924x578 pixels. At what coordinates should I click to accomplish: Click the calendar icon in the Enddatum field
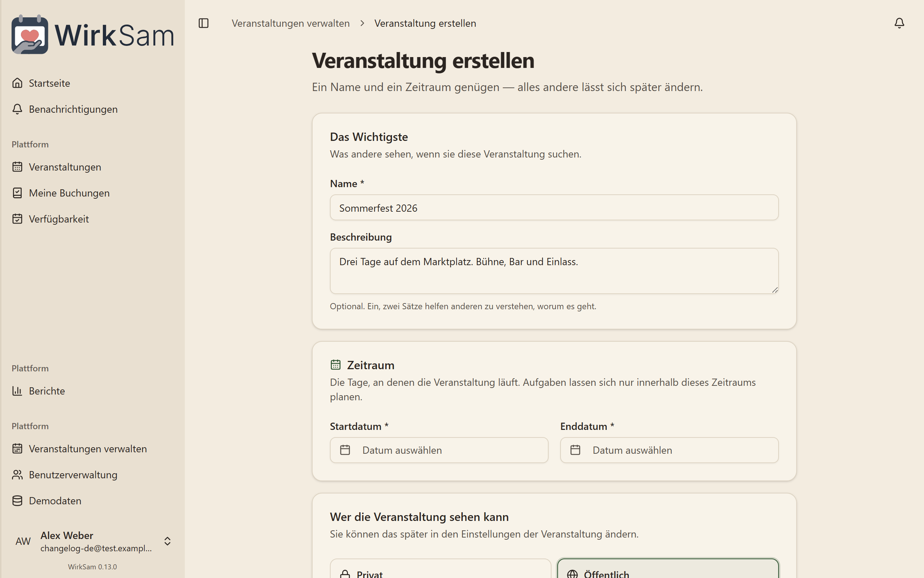tap(575, 450)
